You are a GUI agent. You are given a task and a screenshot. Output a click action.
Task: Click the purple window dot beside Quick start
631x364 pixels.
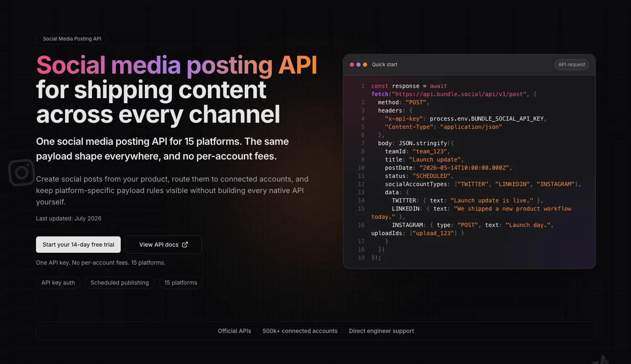click(358, 65)
